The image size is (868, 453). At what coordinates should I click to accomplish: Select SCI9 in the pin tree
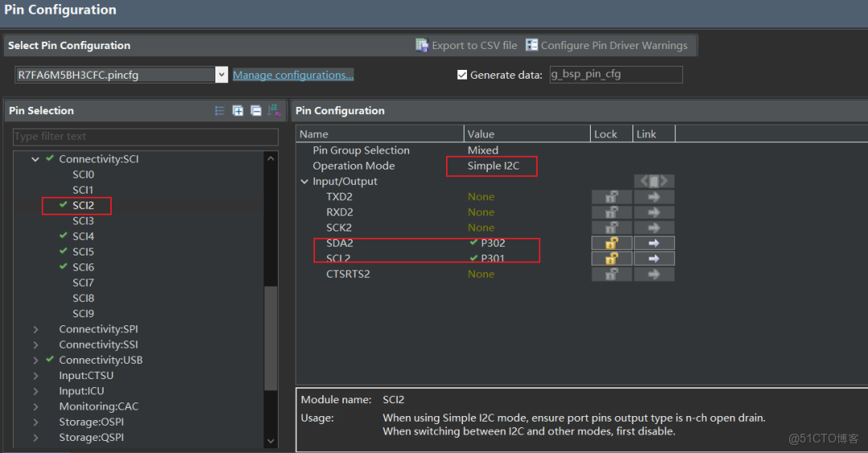point(83,314)
